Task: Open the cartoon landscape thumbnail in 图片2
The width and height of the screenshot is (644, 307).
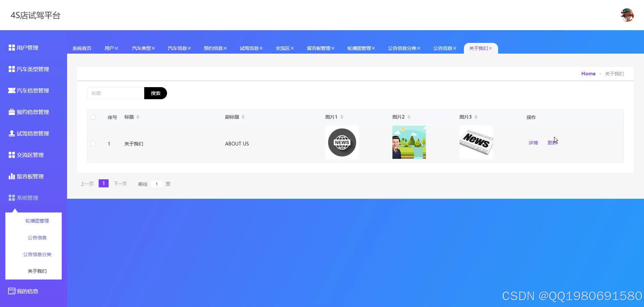Action: click(409, 142)
